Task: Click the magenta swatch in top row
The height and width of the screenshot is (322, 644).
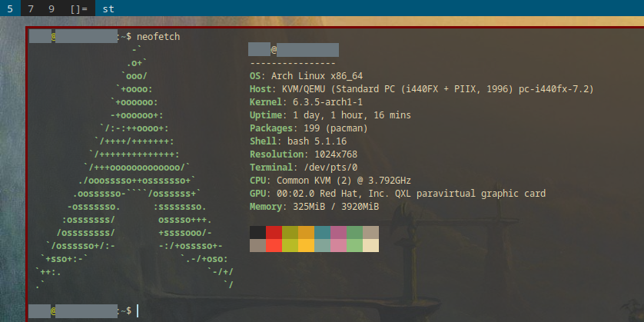Action: (338, 232)
